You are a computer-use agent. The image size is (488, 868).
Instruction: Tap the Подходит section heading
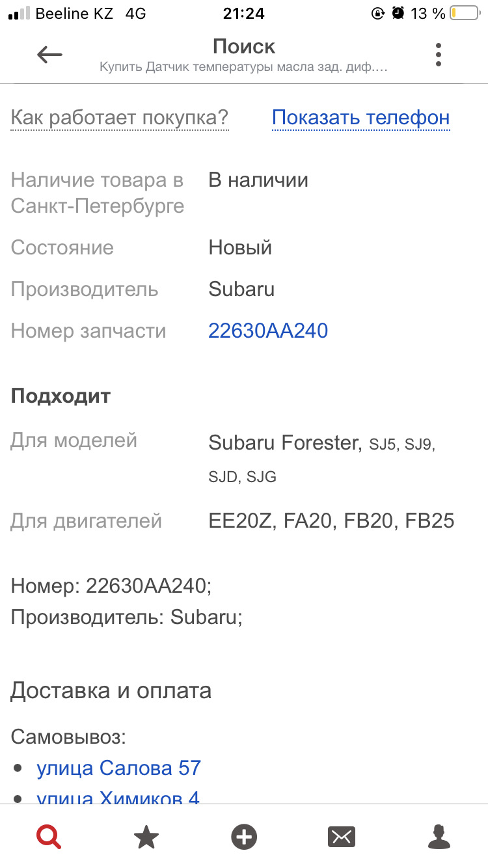pyautogui.click(x=61, y=396)
